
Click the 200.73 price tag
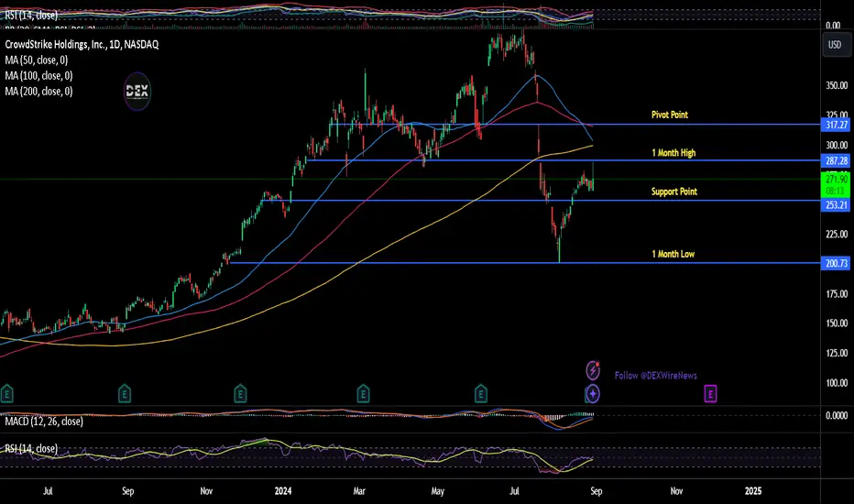coord(836,263)
